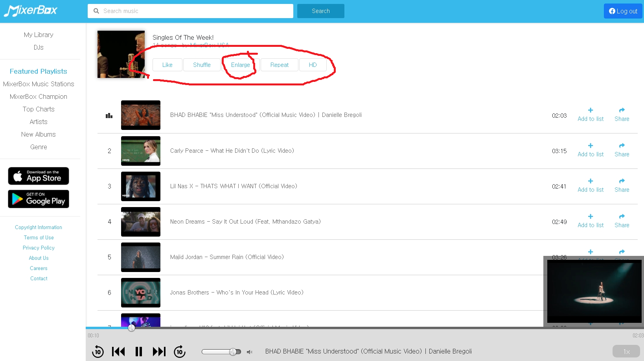Skip to previous track
Viewport: 644px width, 361px height.
point(118,352)
